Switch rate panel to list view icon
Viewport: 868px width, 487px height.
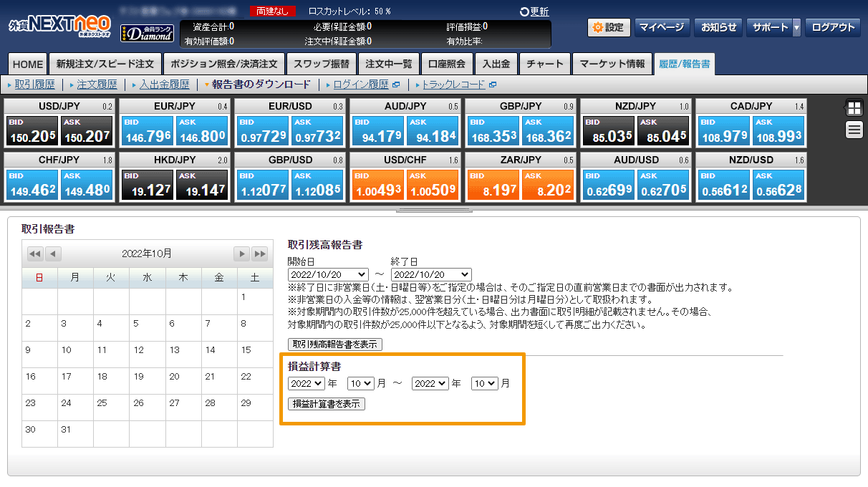[x=854, y=130]
